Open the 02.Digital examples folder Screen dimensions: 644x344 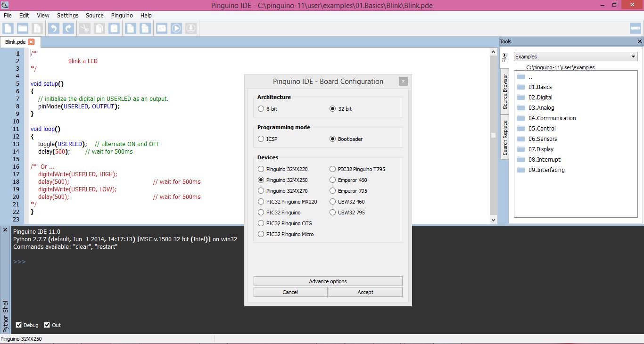click(x=535, y=98)
